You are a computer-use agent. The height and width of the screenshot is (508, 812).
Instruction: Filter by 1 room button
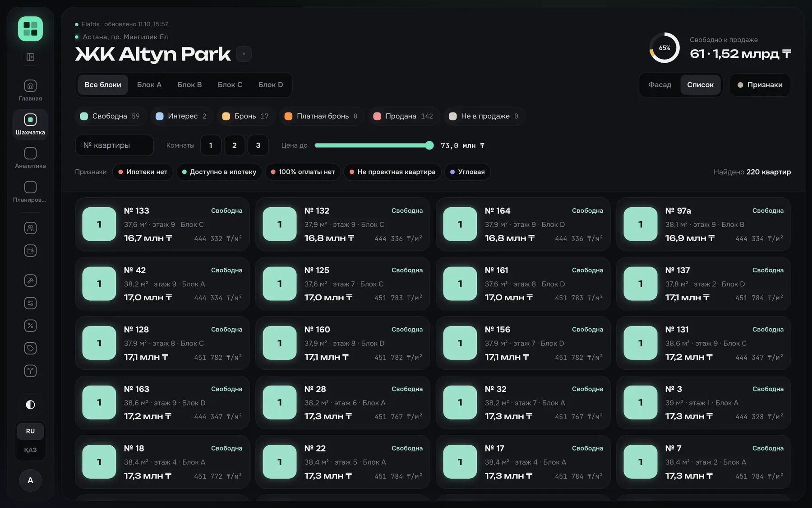211,145
